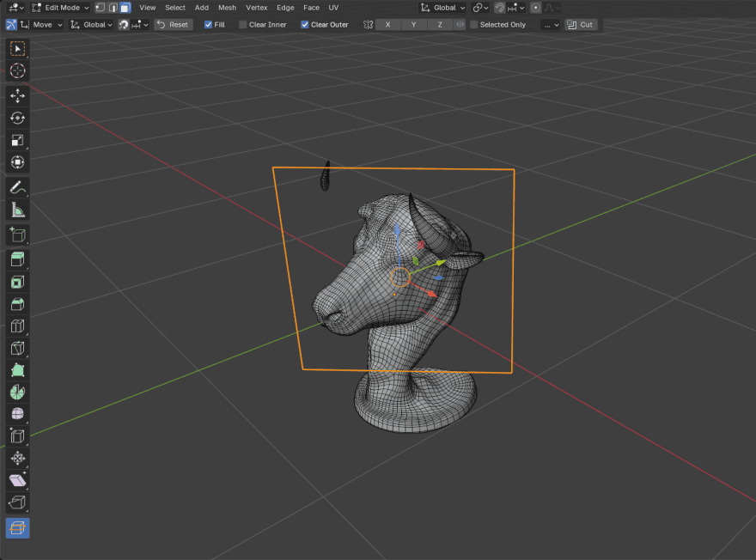Pick the Smooth vertices tool
756x560 pixels.
tap(17, 414)
